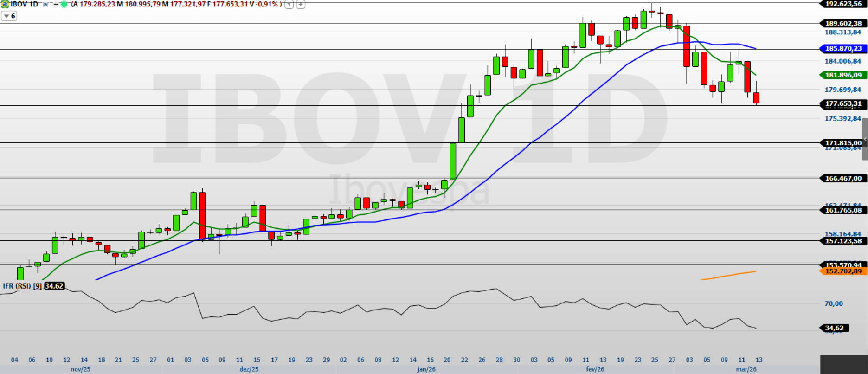Click the IFR (RSI) [9] indicator label
This screenshot has width=868, height=374.
tap(23, 286)
